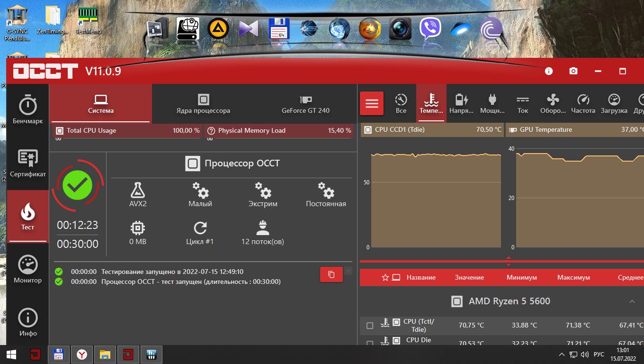This screenshot has width=644, height=364.
Task: Click the red splitter arrows below the graphs
Action: coord(509,262)
